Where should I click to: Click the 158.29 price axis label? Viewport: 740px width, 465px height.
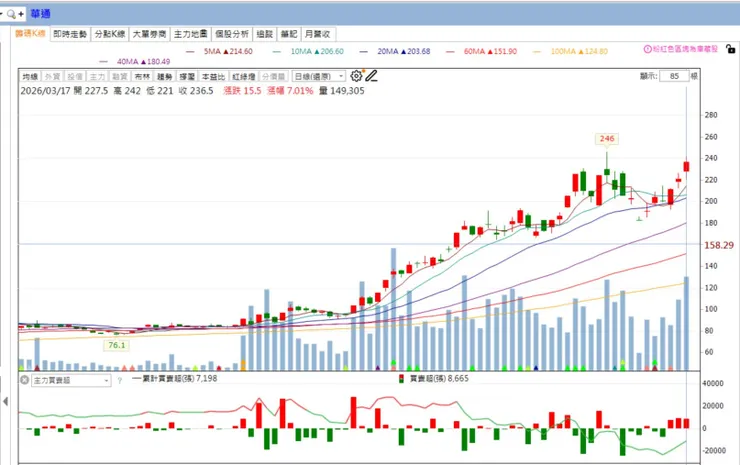tap(719, 245)
